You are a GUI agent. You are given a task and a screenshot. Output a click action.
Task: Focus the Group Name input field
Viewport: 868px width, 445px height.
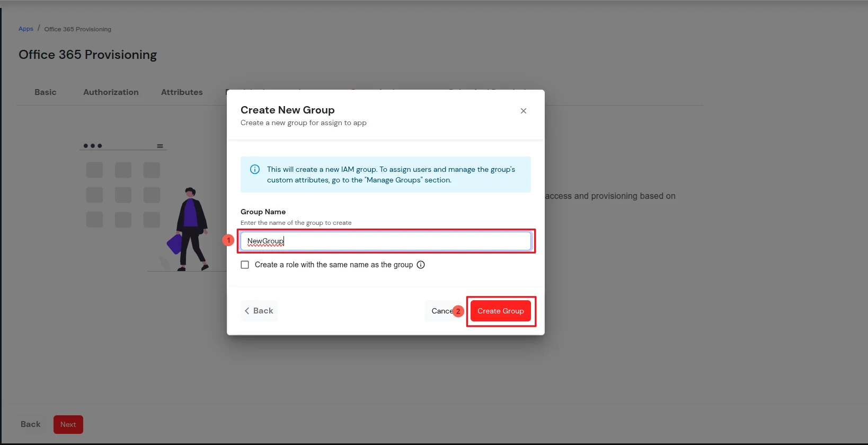386,241
